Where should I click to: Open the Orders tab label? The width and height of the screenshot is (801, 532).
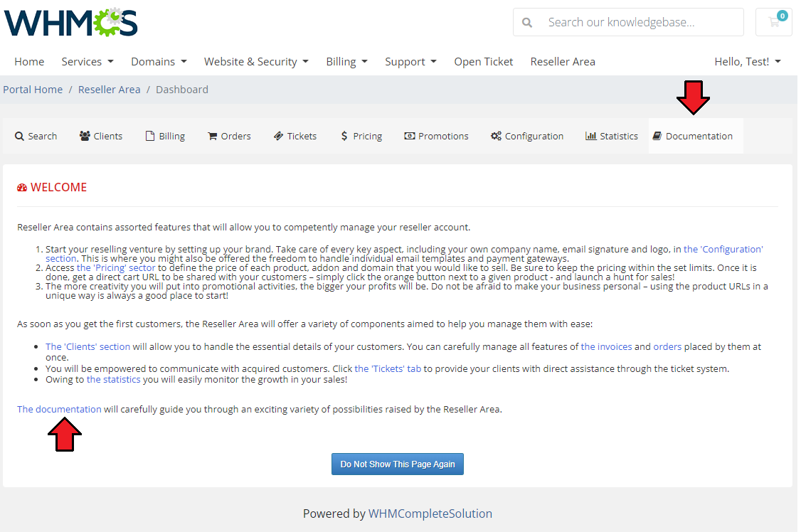[235, 137]
